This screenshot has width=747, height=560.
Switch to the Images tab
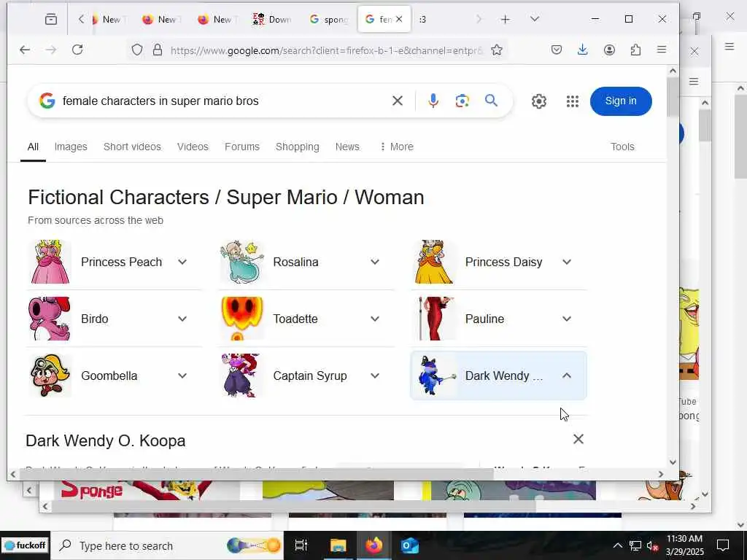click(x=71, y=147)
